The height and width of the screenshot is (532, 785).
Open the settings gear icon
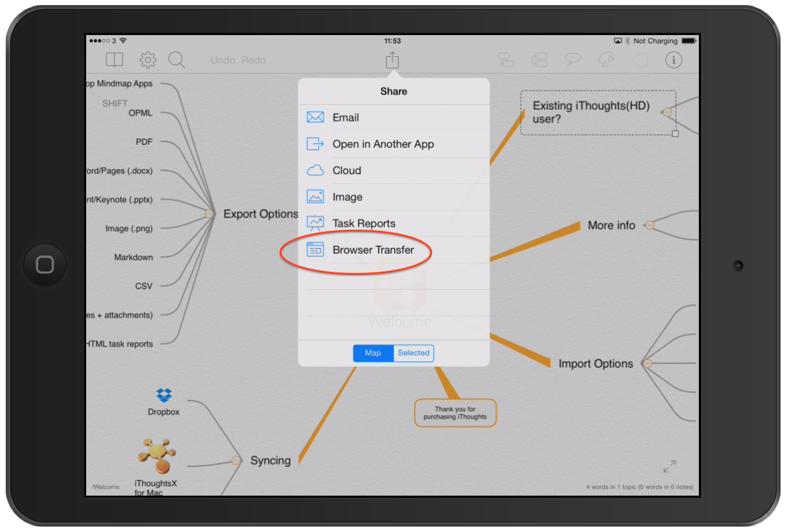148,60
